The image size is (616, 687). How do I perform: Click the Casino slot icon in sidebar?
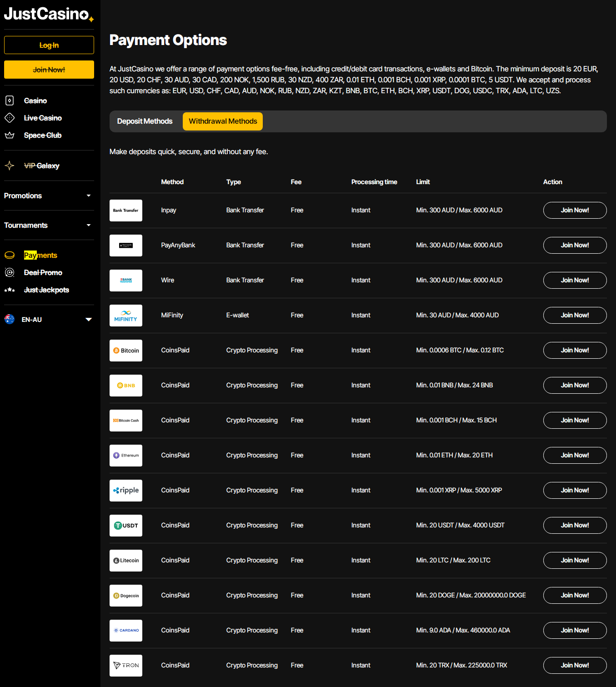point(10,100)
